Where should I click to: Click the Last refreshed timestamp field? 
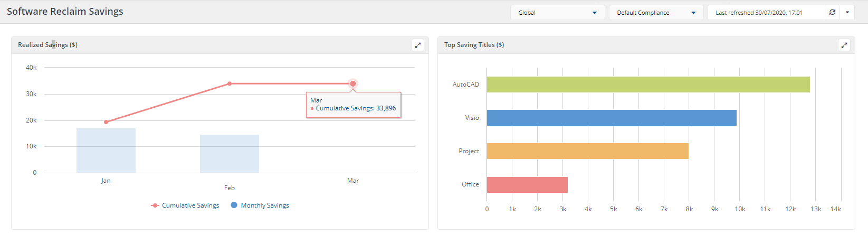(x=766, y=13)
